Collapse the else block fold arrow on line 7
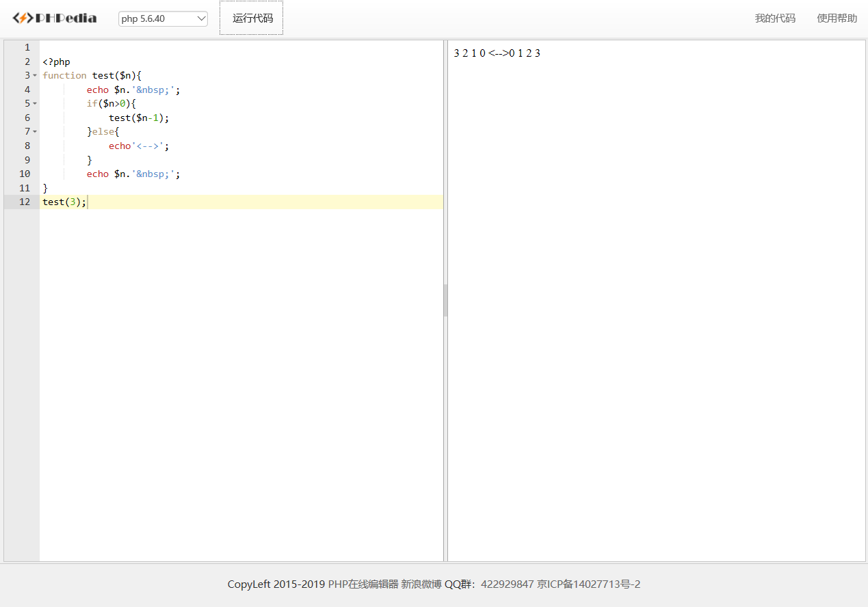 click(35, 131)
